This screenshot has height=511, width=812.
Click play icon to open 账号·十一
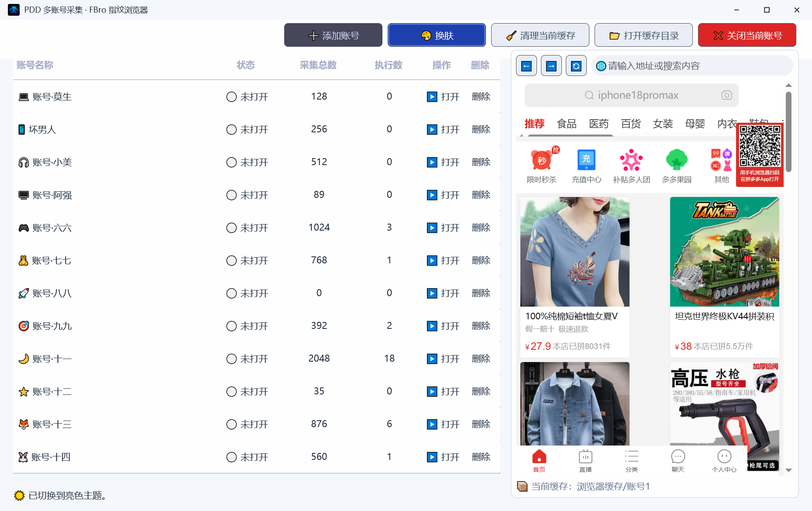pos(432,359)
